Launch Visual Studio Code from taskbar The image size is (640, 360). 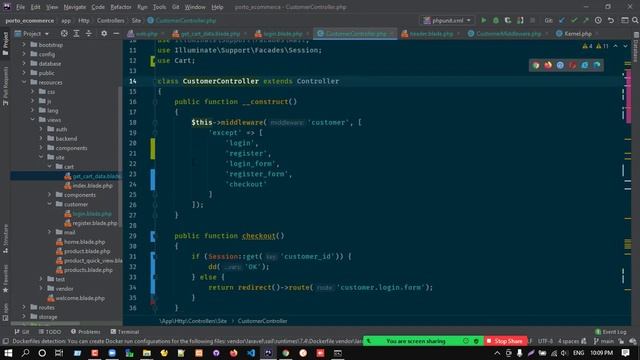pyautogui.click(x=251, y=353)
